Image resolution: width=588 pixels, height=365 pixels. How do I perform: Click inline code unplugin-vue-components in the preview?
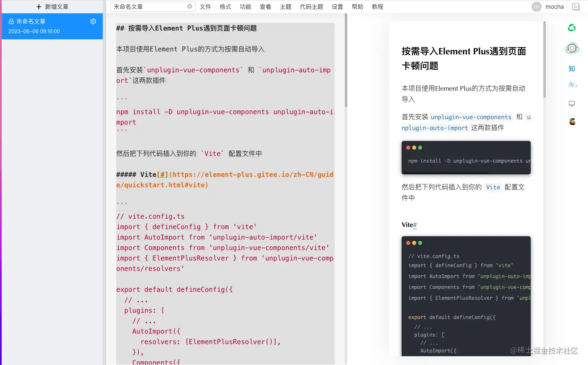[x=471, y=117]
